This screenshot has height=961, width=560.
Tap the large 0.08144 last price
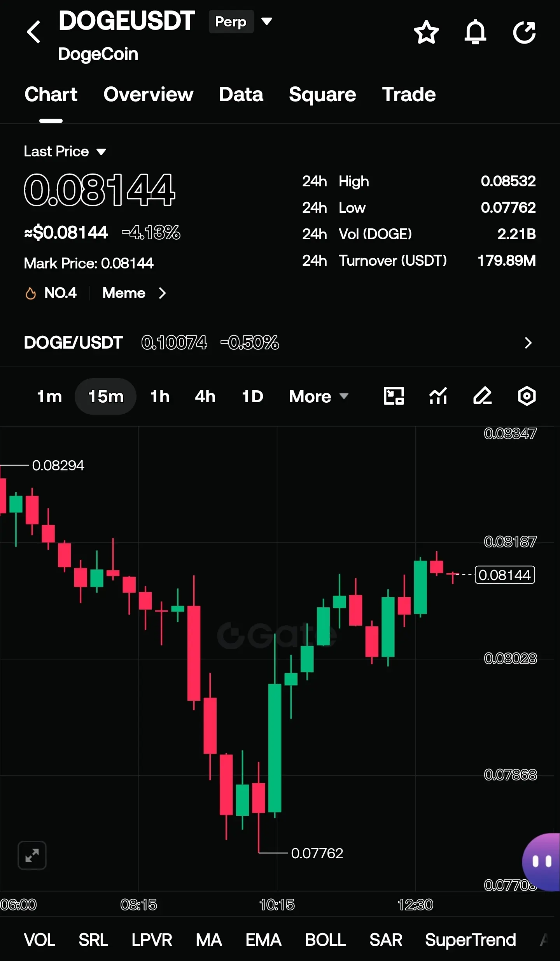[x=100, y=190]
